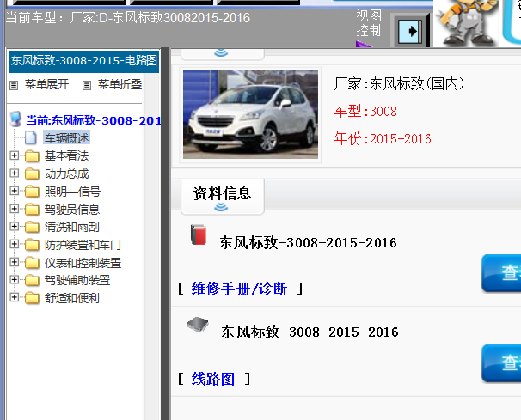The image size is (521, 420).
Task: Select the 东风标致-3008-2015-电路图 panel header
Action: [84, 61]
